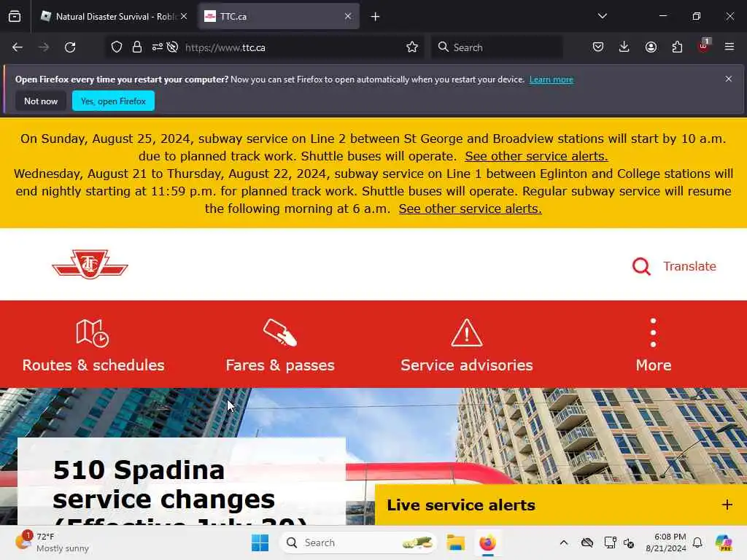Open Service advisories menu
This screenshot has height=560, width=747.
[467, 345]
